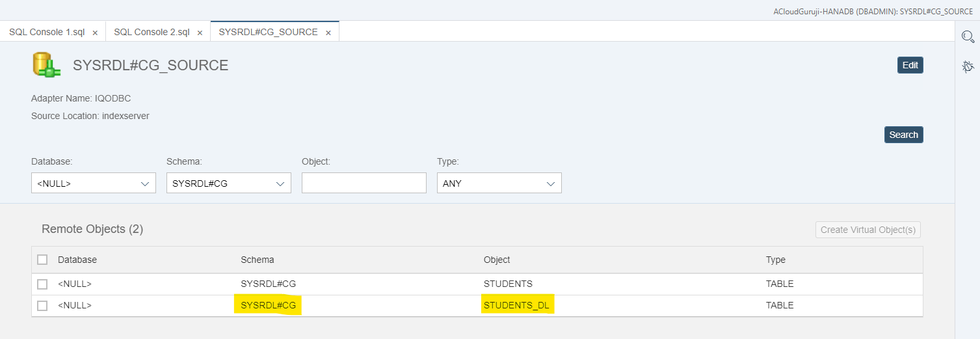Click the remote source database icon
The image size is (980, 339).
click(x=46, y=66)
